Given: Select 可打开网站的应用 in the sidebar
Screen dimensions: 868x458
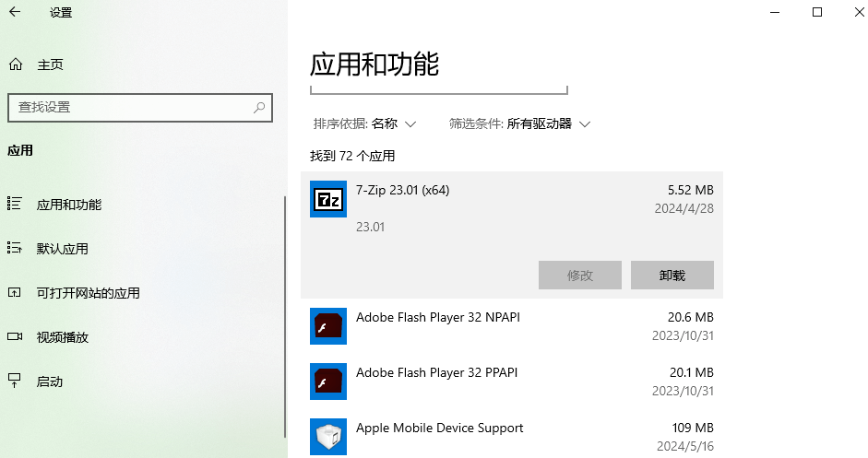Looking at the screenshot, I should (x=88, y=293).
